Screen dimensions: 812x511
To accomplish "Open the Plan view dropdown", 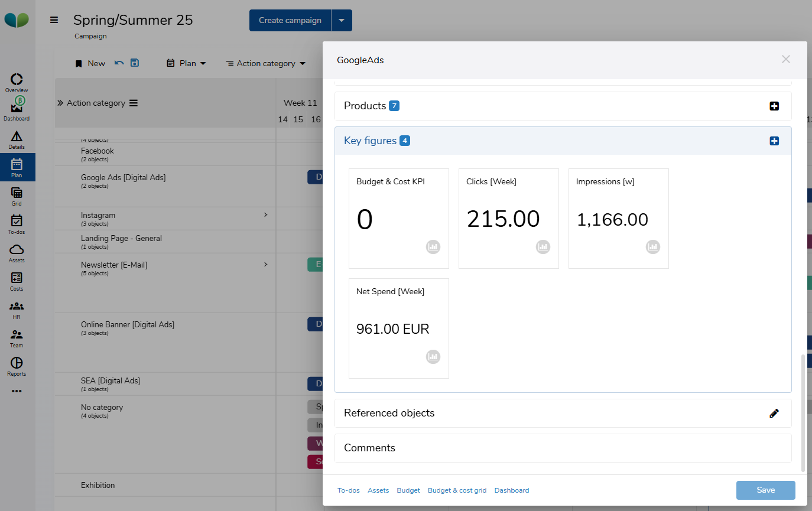I will 186,63.
